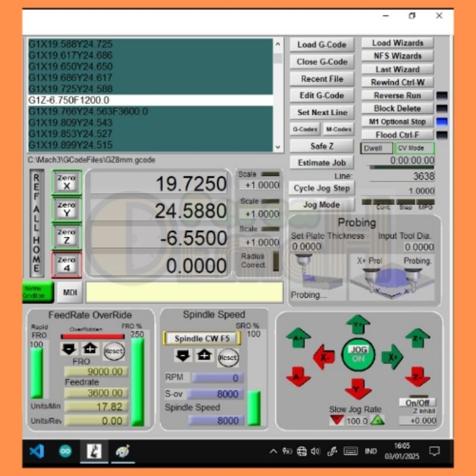Viewport: 476px width, 476px height.
Task: Open the G-Codes reference list
Action: (305, 129)
